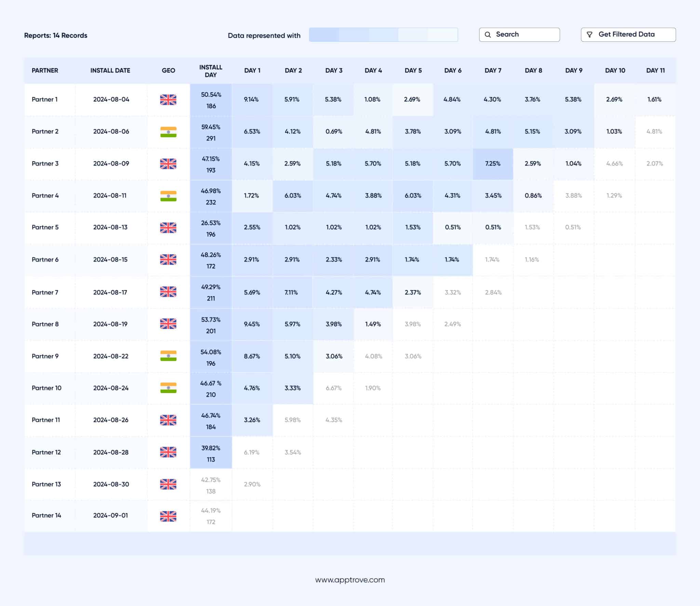Click the magnifier icon in the Search box
This screenshot has width=700, height=606.
coord(488,34)
